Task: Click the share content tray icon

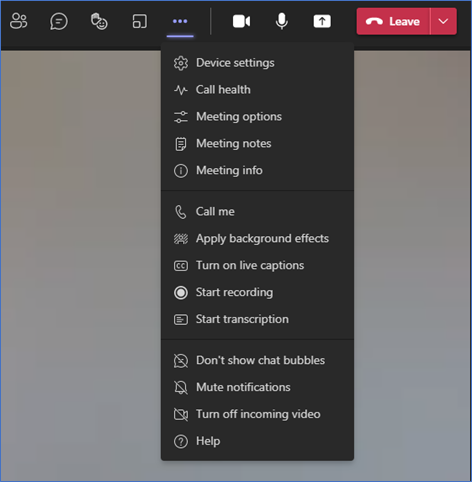Action: [x=322, y=22]
